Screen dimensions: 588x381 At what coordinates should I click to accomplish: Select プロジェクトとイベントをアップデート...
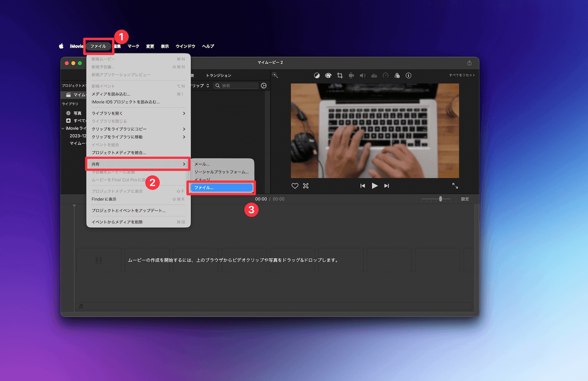pos(138,210)
